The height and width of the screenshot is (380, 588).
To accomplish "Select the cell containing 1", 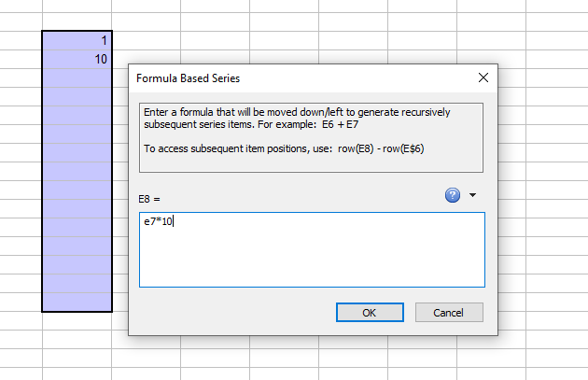I will click(77, 40).
